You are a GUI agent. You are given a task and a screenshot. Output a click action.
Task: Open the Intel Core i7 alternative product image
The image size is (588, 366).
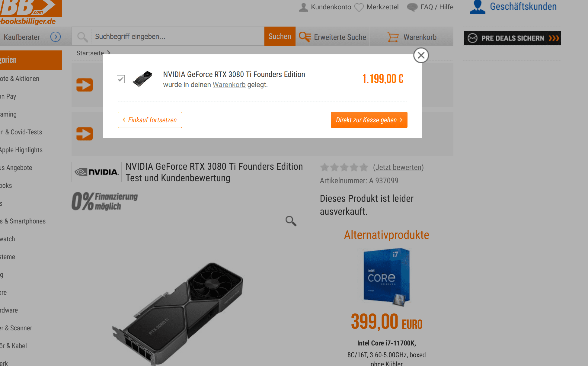(387, 277)
